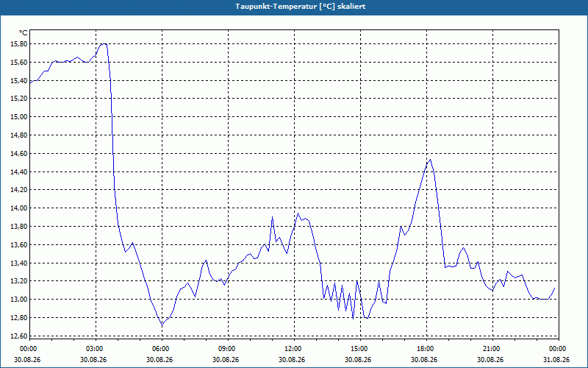The height and width of the screenshot is (368, 588).
Task: Select the 15,60 y-axis label
Action: click(x=19, y=63)
